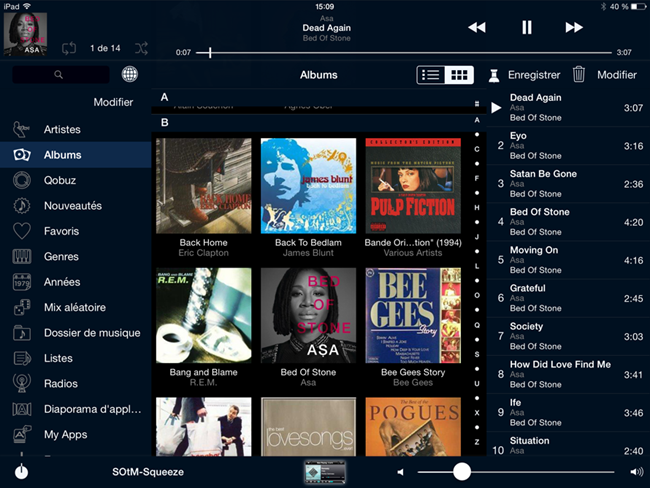
Task: Click the trash icon above the playlist
Action: pyautogui.click(x=579, y=75)
